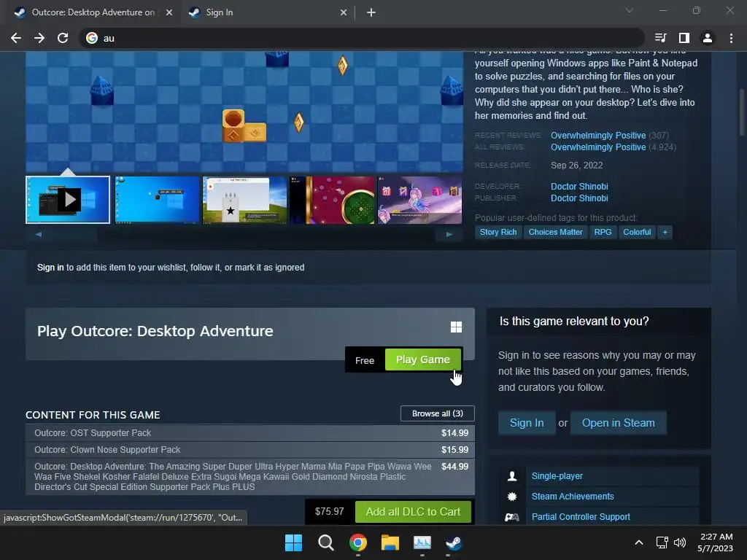747x560 pixels.
Task: Select the anime girl with gifts thumbnail
Action: (419, 200)
